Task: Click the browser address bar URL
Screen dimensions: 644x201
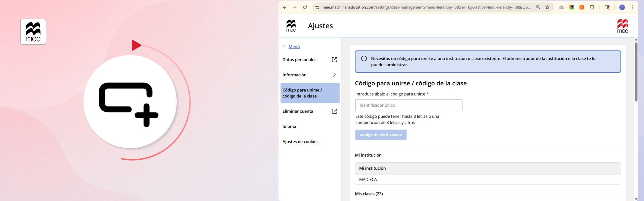Action: point(426,7)
